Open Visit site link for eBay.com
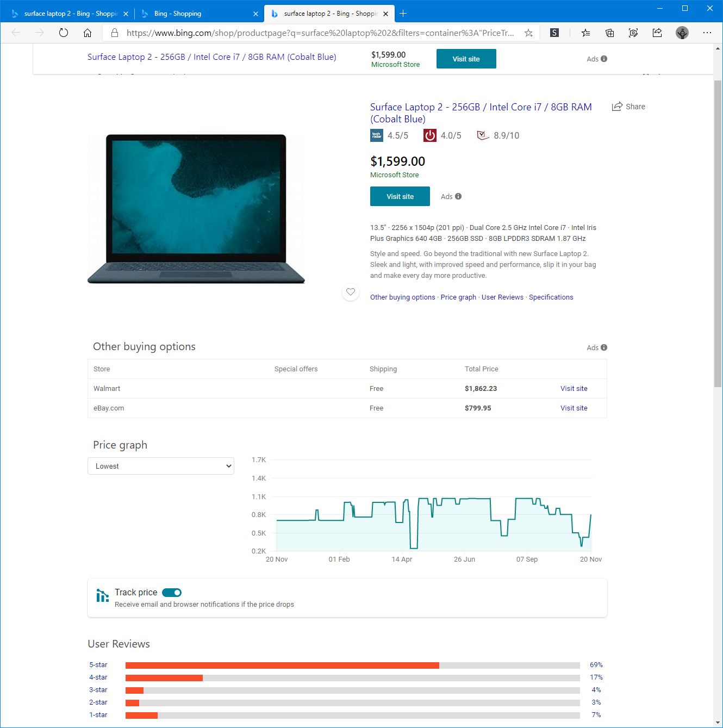The height and width of the screenshot is (728, 723). pos(574,408)
